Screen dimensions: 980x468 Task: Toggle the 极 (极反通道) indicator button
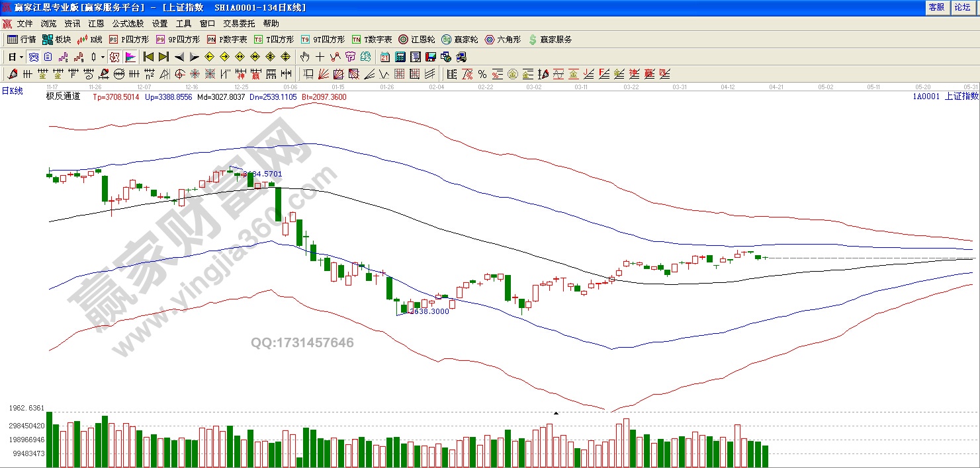coord(114,57)
